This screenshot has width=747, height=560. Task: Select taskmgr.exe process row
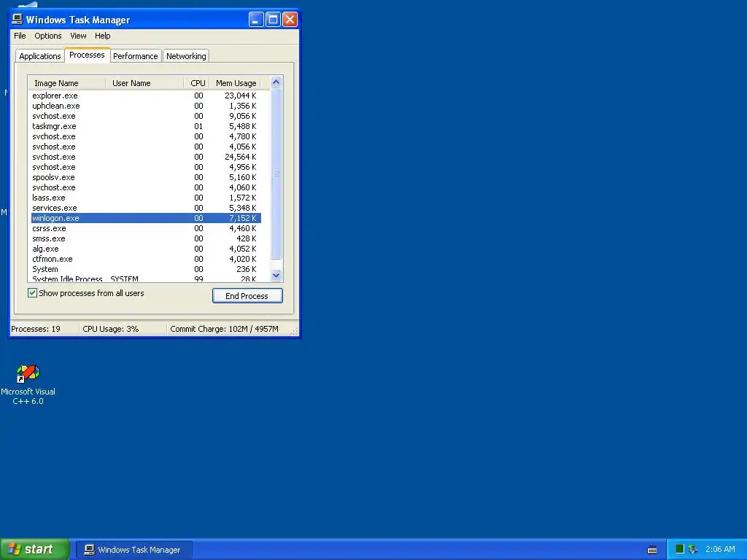coord(146,126)
